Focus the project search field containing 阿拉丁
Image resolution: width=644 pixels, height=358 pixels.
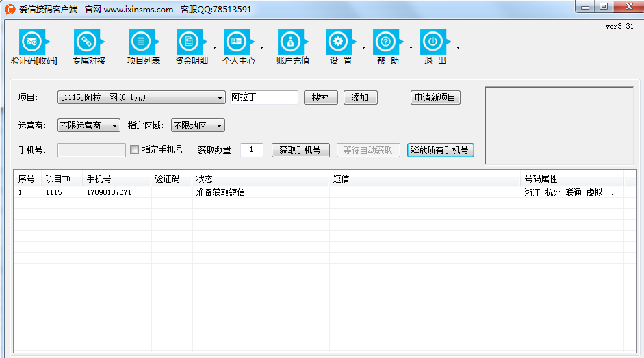tap(264, 97)
